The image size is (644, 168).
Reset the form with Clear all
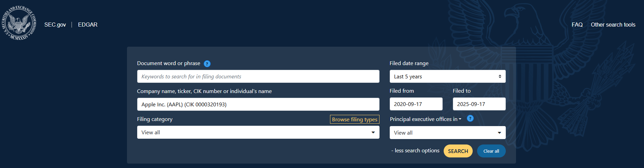[491, 151]
